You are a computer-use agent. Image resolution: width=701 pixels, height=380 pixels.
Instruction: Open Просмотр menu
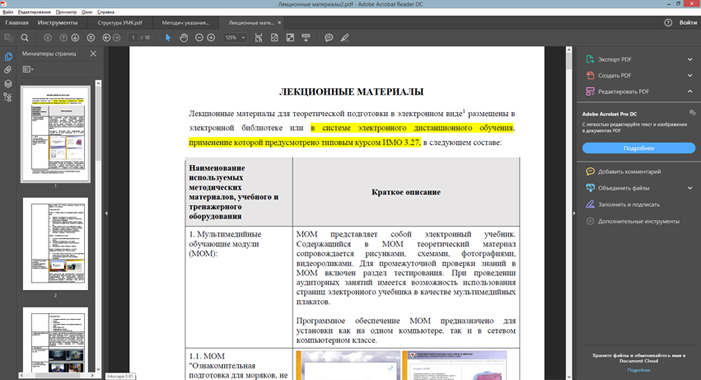tap(66, 12)
